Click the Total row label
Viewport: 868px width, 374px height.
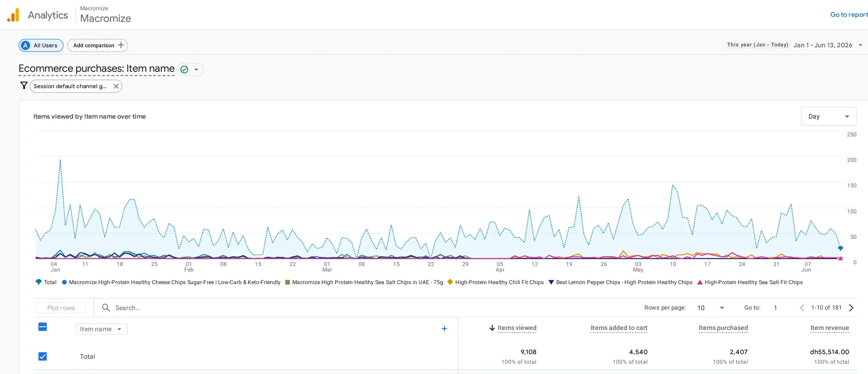(x=87, y=356)
